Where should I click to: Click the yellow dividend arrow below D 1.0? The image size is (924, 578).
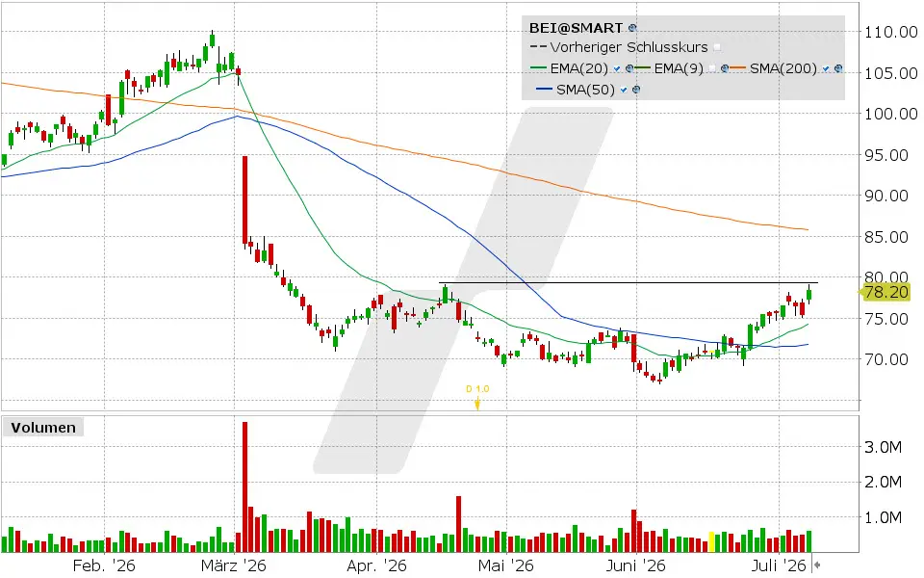(x=477, y=405)
